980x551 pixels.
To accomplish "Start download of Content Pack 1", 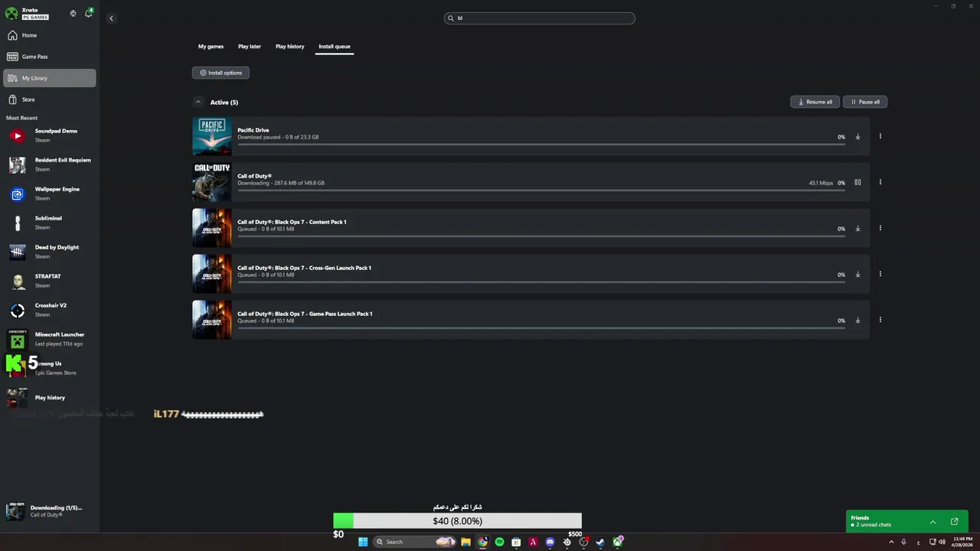I will point(857,229).
